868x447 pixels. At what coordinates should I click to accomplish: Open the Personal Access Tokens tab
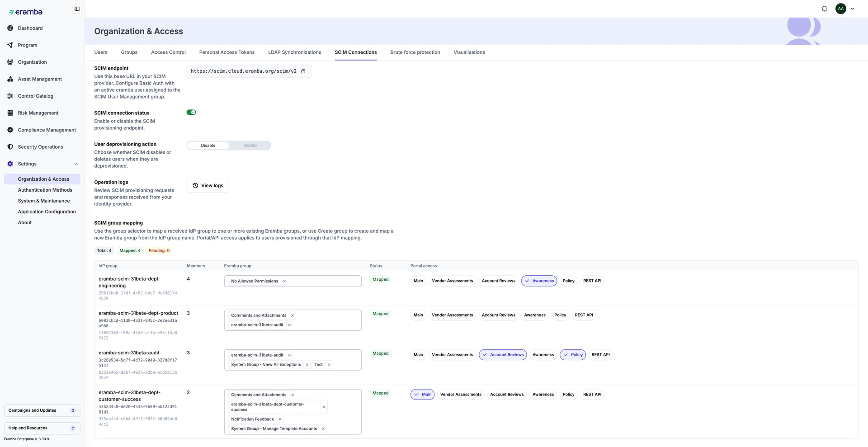point(227,52)
